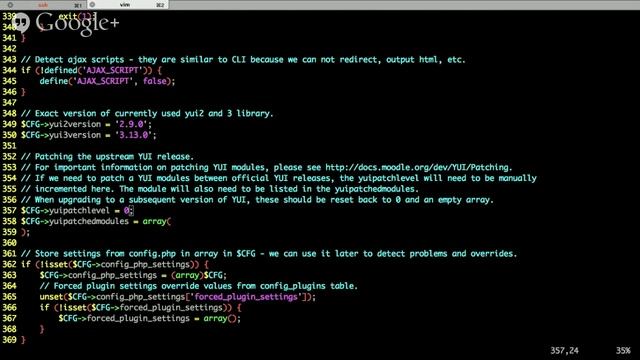The width and height of the screenshot is (640, 360).
Task: Click $CFG->yui2version on line 349
Action: (61, 124)
